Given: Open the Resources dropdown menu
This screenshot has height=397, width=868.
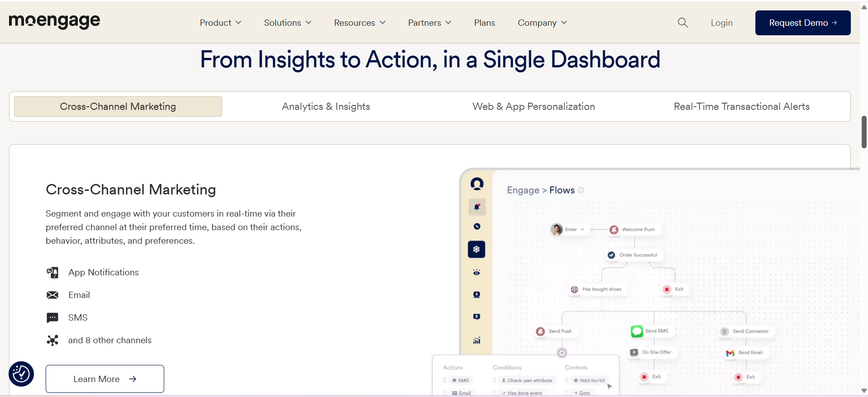Looking at the screenshot, I should (360, 23).
